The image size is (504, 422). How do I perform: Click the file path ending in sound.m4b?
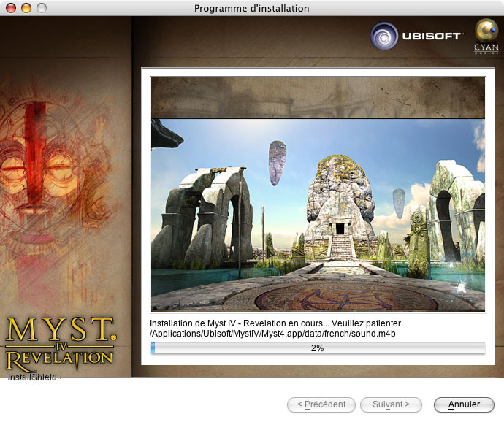[272, 334]
